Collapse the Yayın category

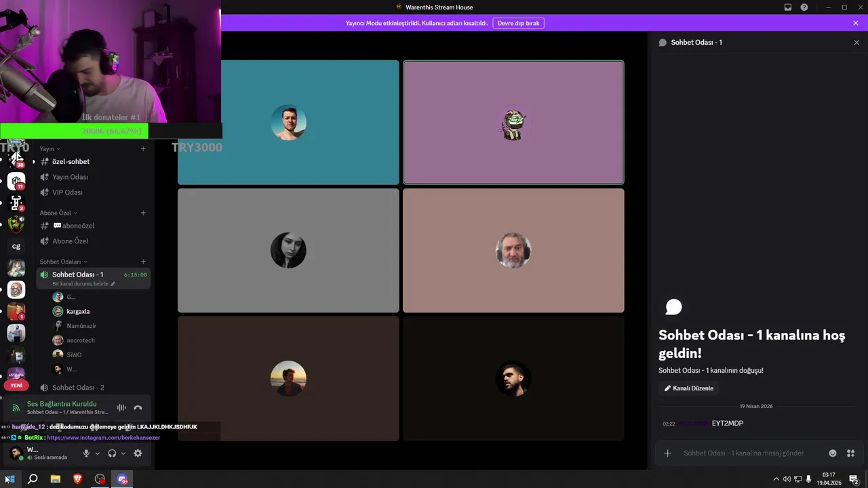coord(50,148)
